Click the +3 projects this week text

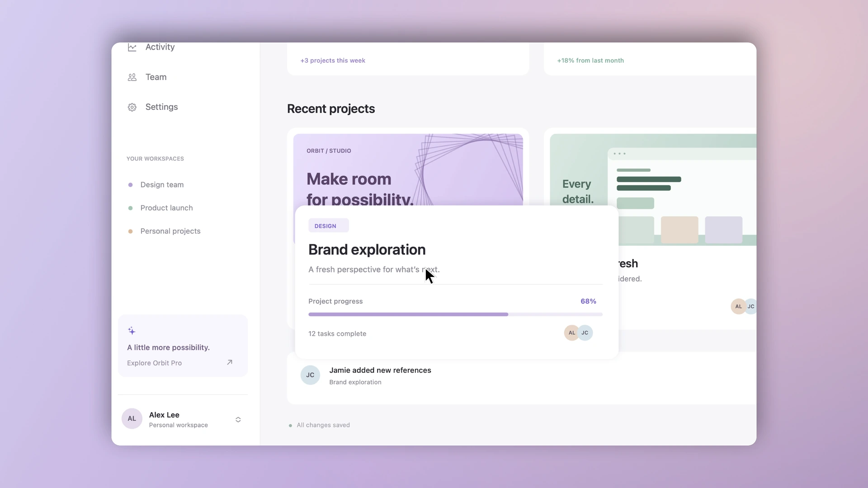(x=333, y=61)
